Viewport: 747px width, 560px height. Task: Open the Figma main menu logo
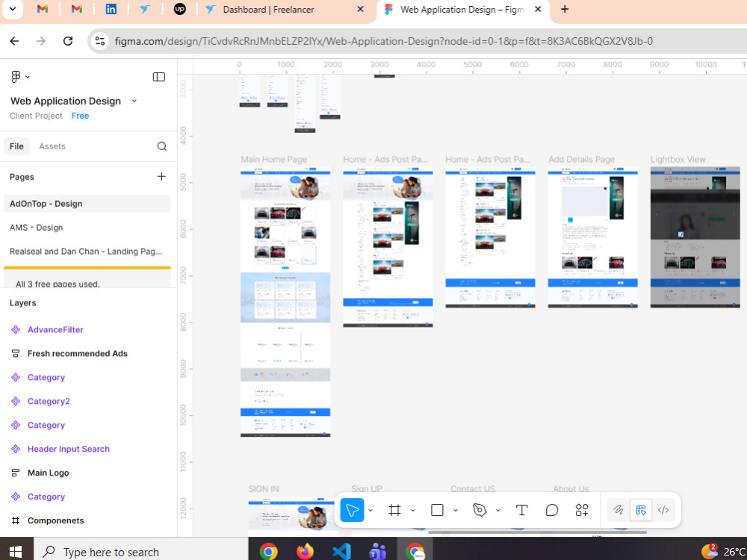pos(16,77)
